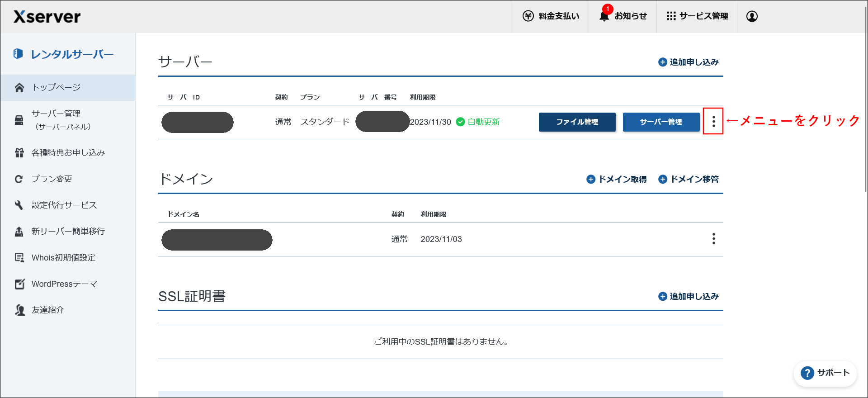Click the plan change refresh icon
This screenshot has width=868, height=398.
click(19, 179)
